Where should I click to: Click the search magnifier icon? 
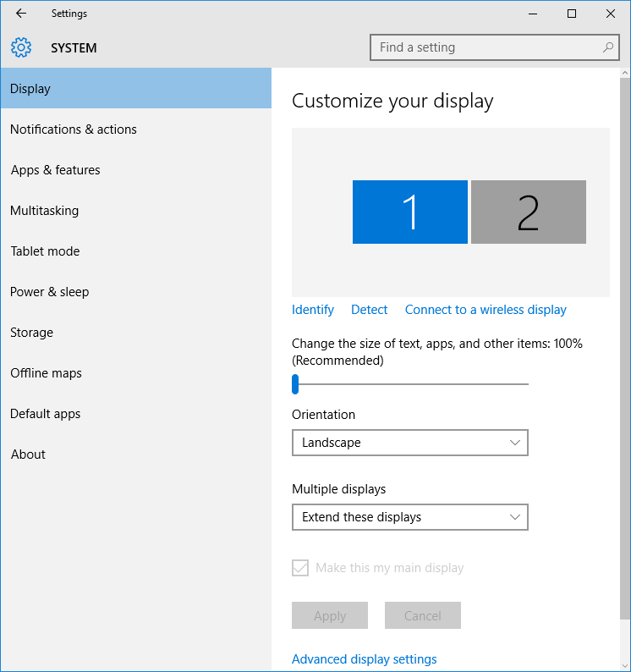[x=608, y=47]
